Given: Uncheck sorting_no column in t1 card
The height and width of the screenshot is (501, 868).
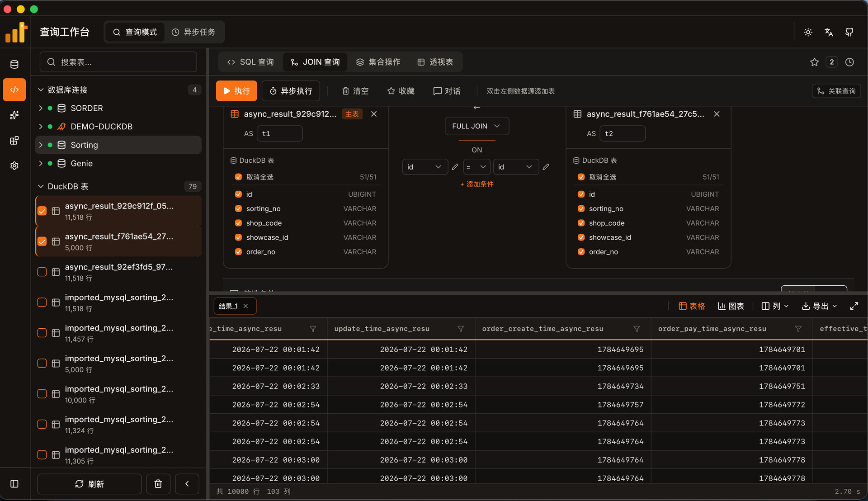Looking at the screenshot, I should point(238,209).
